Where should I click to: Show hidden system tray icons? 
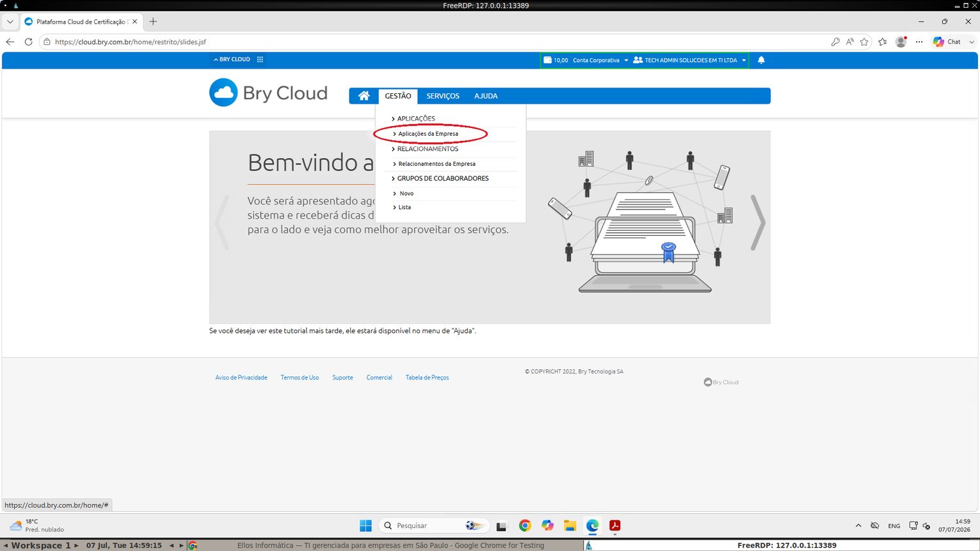click(858, 526)
